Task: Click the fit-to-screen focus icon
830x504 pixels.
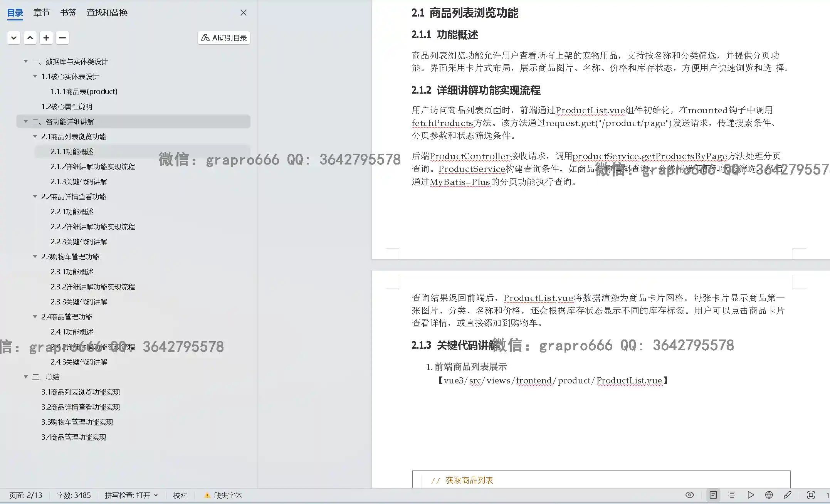Action: (811, 495)
